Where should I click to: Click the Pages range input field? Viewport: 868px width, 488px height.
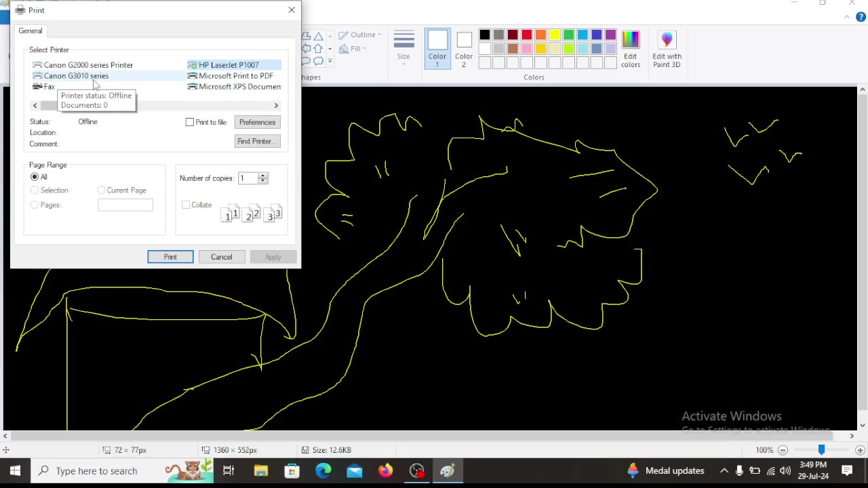(x=125, y=205)
